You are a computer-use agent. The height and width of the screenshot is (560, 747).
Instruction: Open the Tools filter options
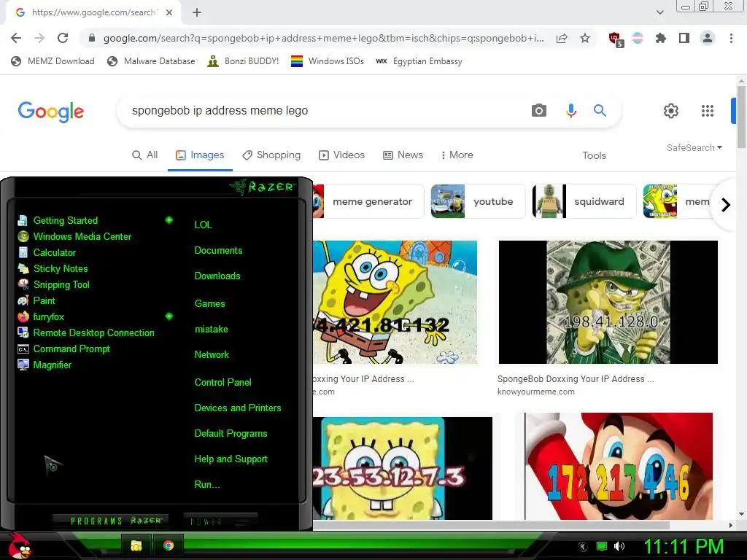pyautogui.click(x=594, y=156)
